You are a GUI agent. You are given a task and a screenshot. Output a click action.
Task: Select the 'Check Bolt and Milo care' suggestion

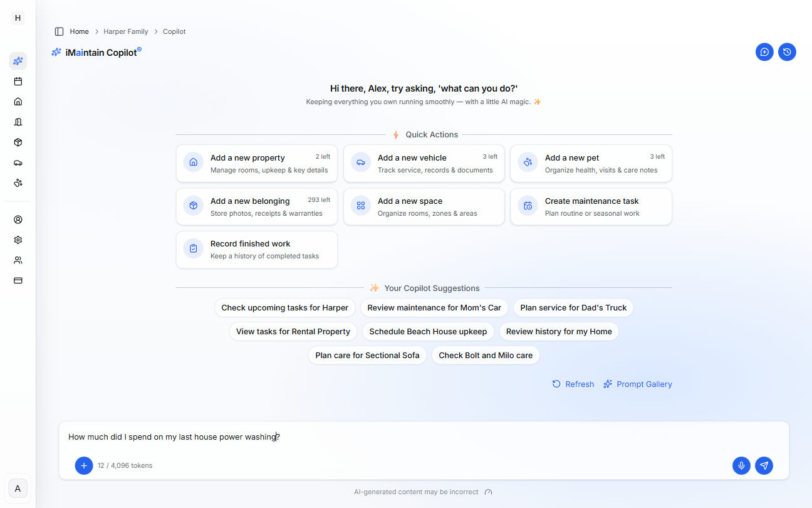pos(486,355)
